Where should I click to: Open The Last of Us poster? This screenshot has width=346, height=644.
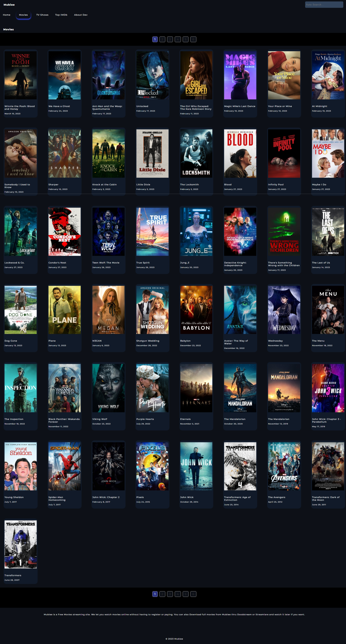[x=328, y=232]
